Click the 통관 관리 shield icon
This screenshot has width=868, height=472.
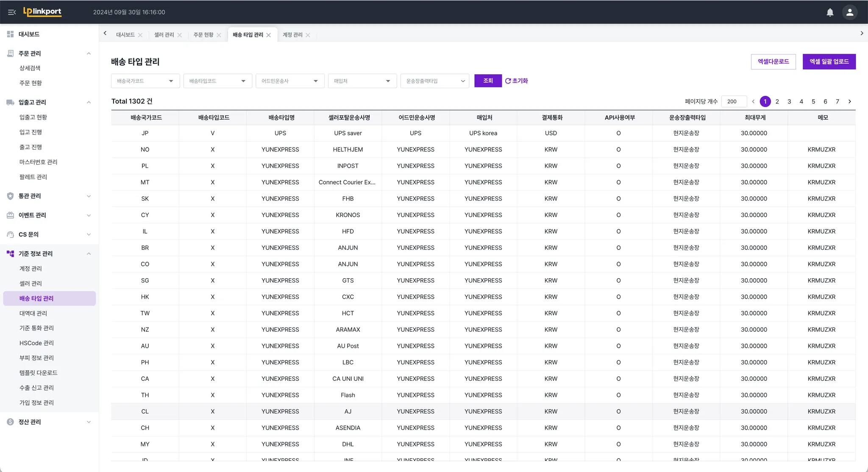pos(10,196)
